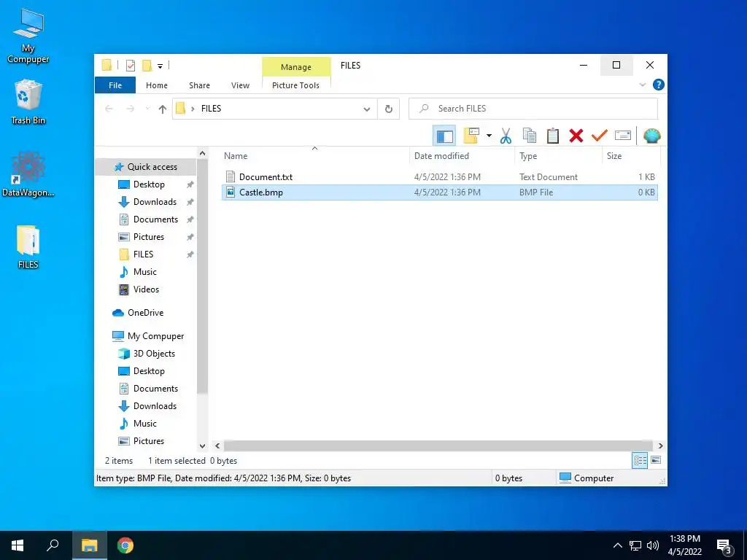Image resolution: width=747 pixels, height=560 pixels.
Task: Click the volume speaker tray icon
Action: click(x=653, y=545)
